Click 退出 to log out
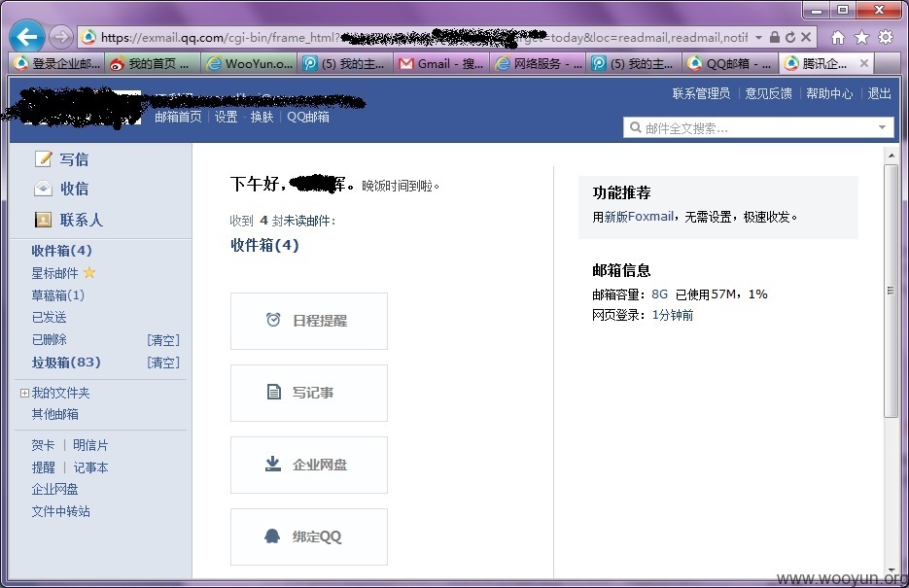This screenshot has height=588, width=909. [x=879, y=94]
